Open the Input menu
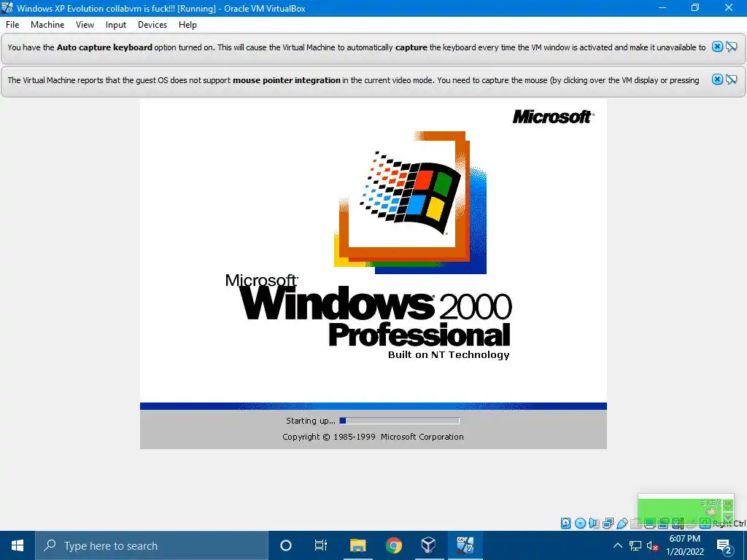Screen dimensions: 747x560 (116, 25)
